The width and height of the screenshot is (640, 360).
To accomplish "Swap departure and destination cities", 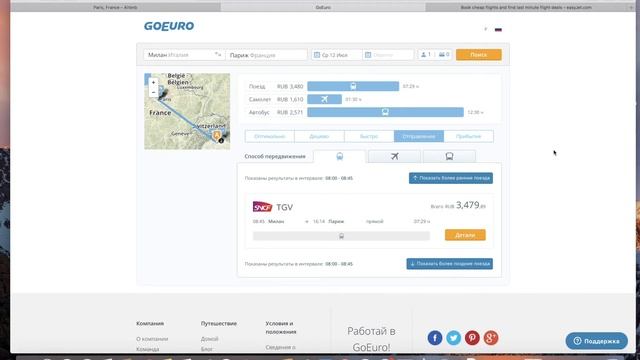I will click(218, 54).
